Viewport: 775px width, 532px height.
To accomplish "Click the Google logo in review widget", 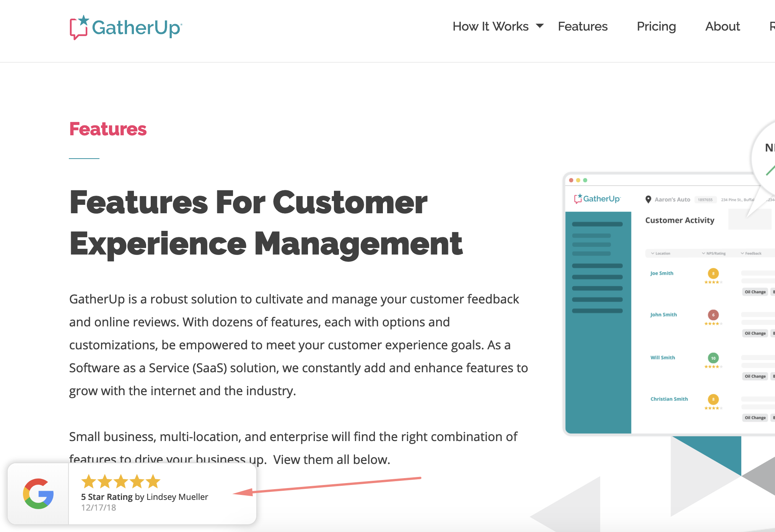I will 38,494.
